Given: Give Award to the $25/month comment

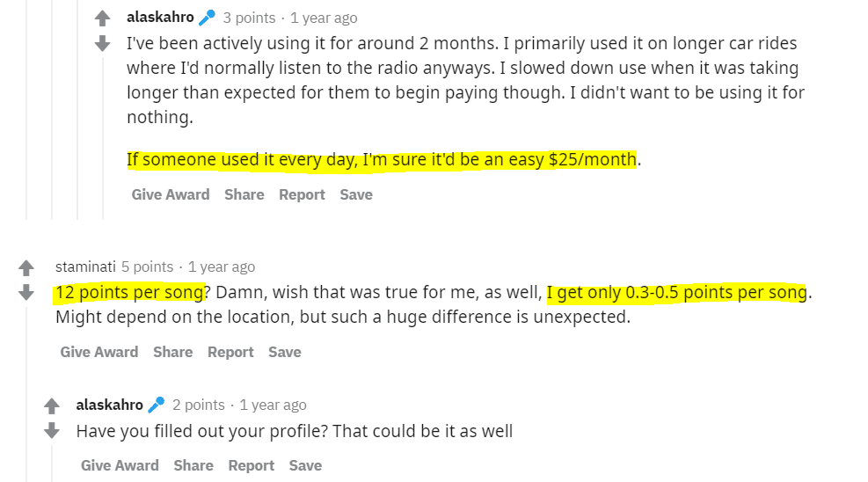Looking at the screenshot, I should [x=171, y=194].
